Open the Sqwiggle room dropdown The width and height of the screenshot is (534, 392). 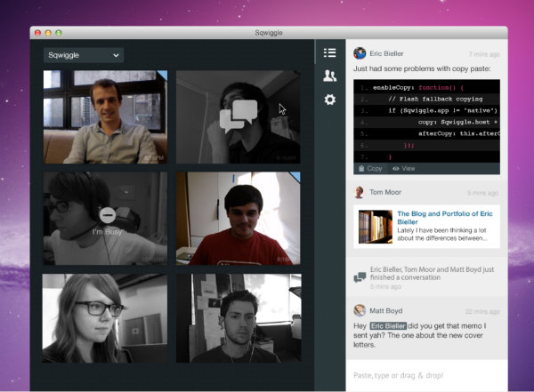(x=84, y=55)
